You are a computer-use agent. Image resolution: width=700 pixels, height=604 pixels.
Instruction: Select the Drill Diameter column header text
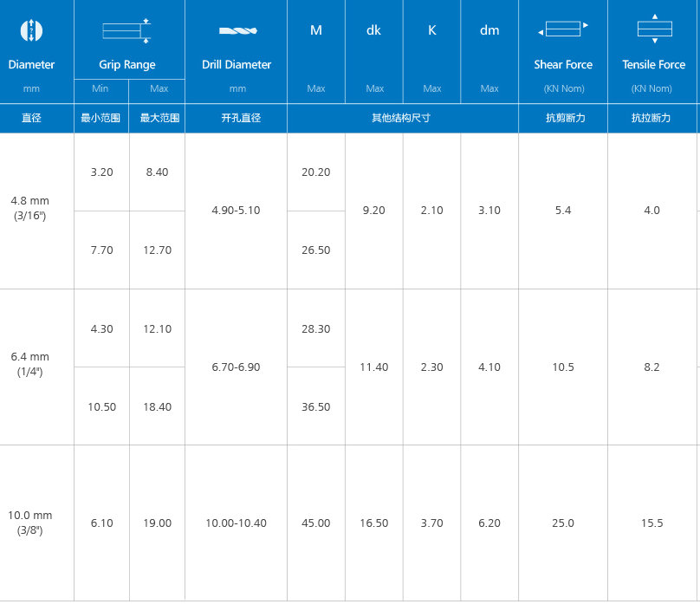237,65
